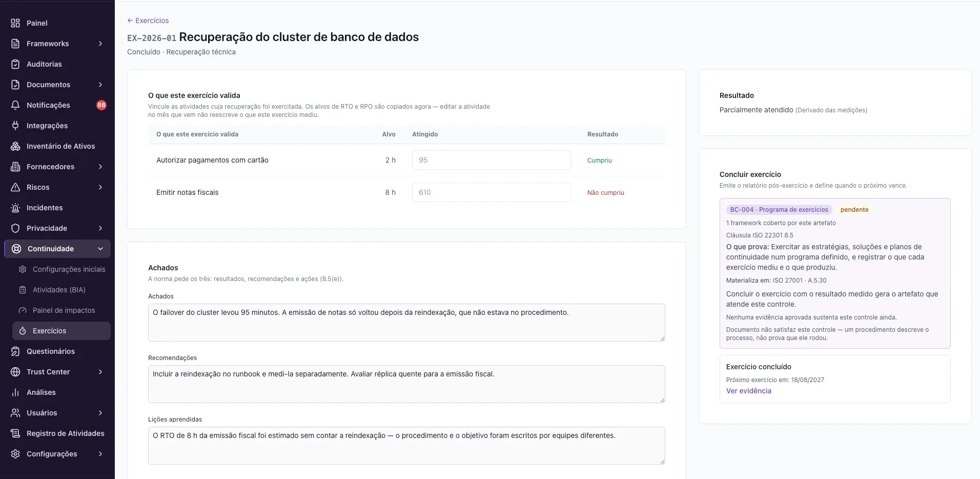Click the Integrações plug icon
Viewport: 980px width, 479px height.
[x=15, y=126]
